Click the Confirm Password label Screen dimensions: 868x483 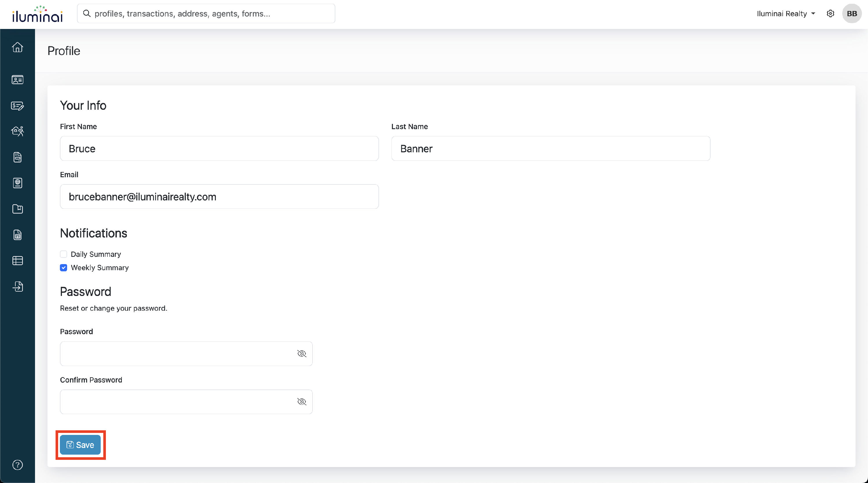pyautogui.click(x=91, y=380)
